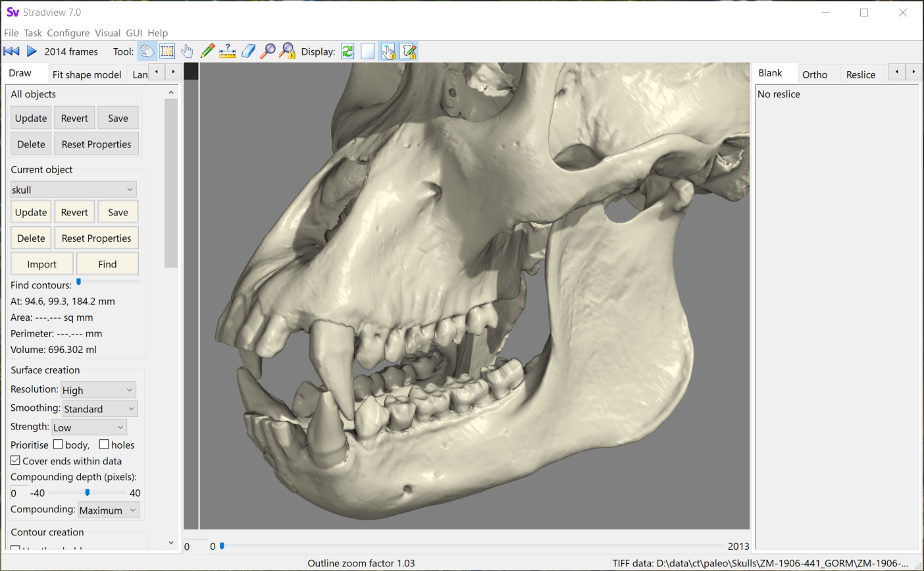This screenshot has width=924, height=571.
Task: Open the Configure menu
Action: point(68,33)
